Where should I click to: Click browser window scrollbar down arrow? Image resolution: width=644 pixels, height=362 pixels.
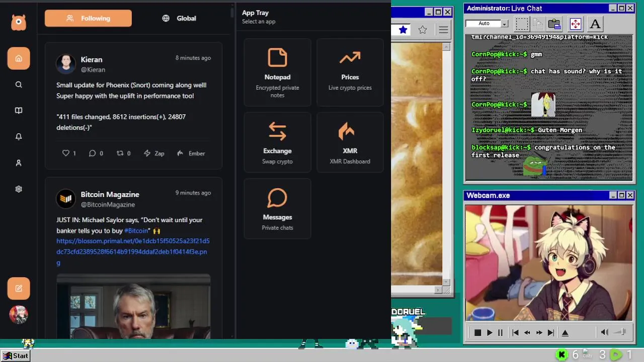tap(446, 282)
